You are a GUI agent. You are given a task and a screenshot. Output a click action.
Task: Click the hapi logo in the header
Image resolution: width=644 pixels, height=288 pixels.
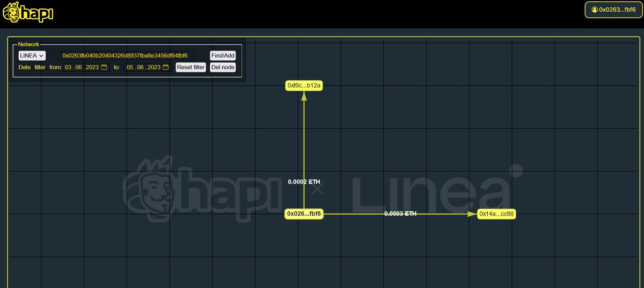pos(28,12)
